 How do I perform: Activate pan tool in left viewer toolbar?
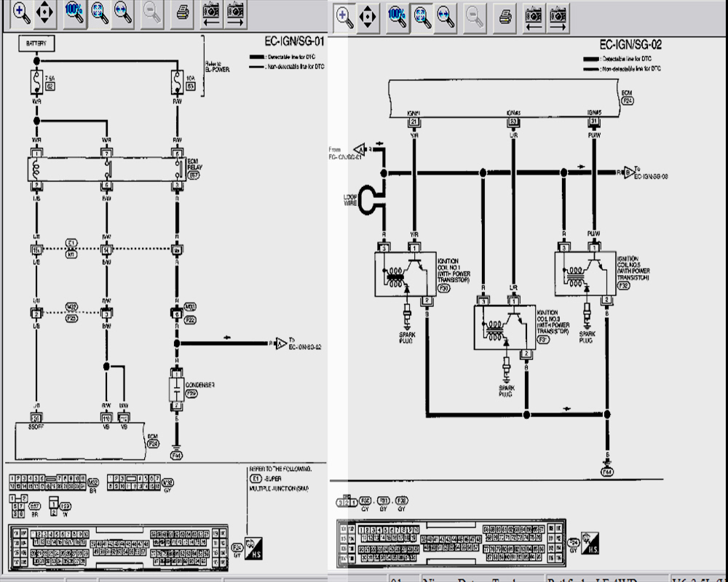coord(44,13)
